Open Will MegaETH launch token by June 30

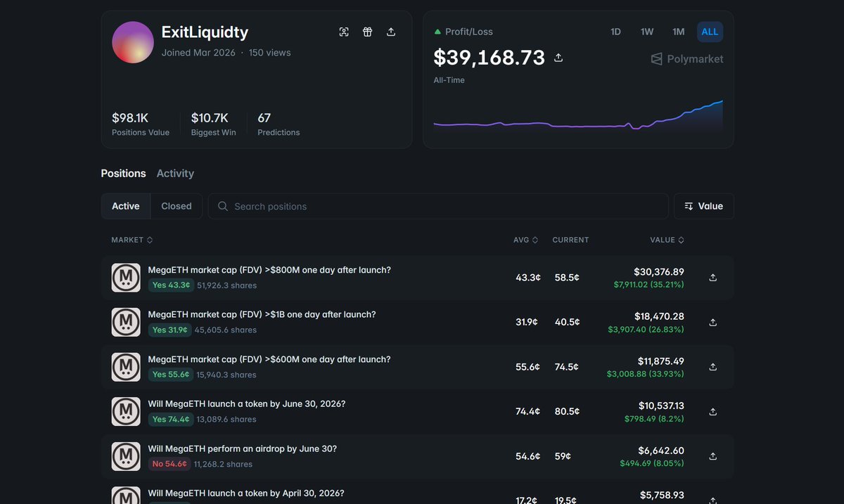247,403
